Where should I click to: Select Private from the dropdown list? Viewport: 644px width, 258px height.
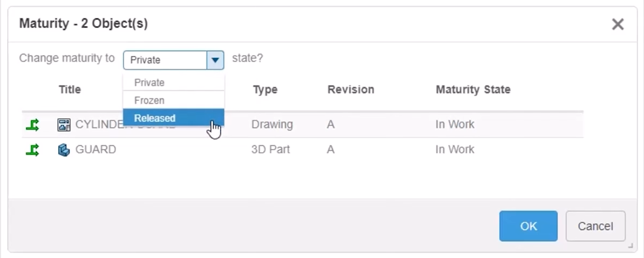coord(150,83)
